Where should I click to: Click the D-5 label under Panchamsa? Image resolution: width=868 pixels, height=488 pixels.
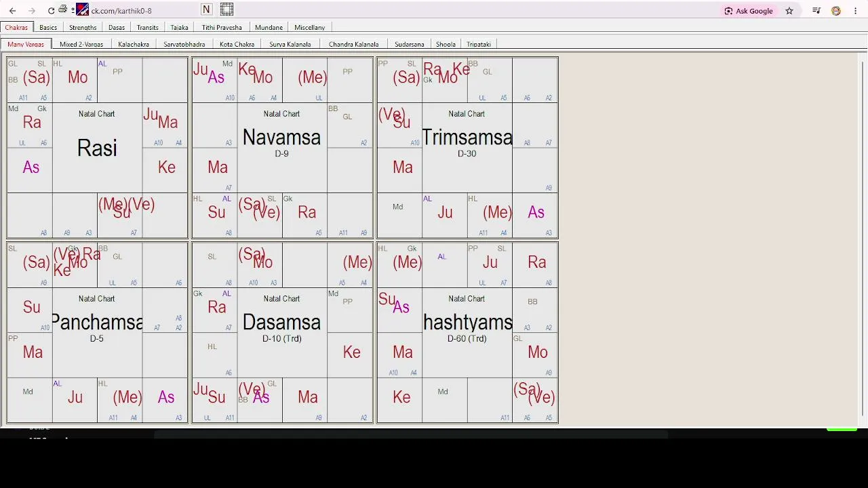tap(97, 339)
